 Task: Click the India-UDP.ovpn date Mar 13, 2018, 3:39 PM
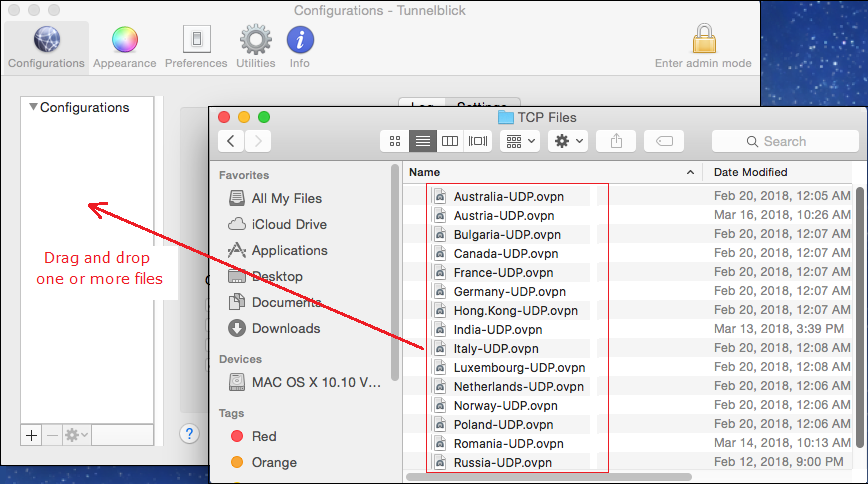(778, 328)
